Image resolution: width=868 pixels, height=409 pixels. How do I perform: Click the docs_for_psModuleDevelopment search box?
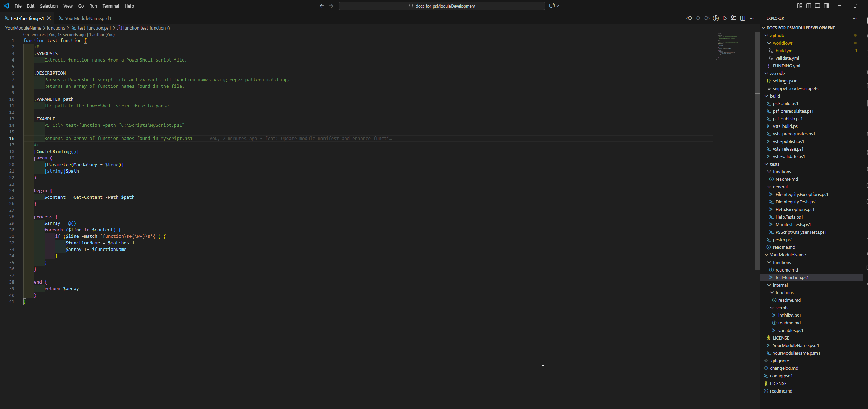coord(442,6)
